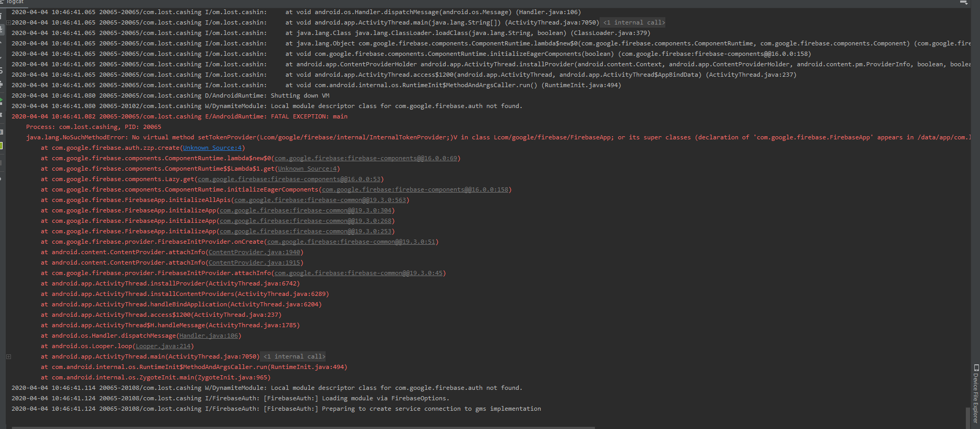Screen dimensions: 980x429
Task: Open firebase-components@@16.0.0:158 link in red trace
Action: click(x=415, y=189)
